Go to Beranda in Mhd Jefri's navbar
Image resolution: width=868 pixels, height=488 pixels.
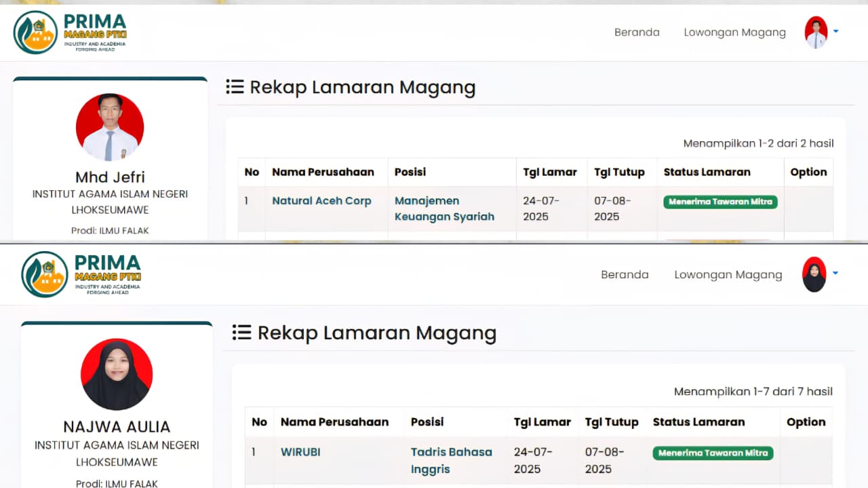[x=637, y=32]
